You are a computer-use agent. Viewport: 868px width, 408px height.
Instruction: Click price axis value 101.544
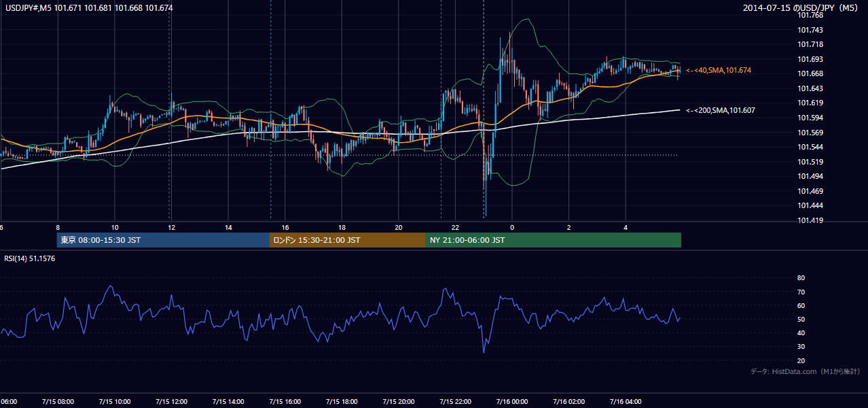[810, 147]
